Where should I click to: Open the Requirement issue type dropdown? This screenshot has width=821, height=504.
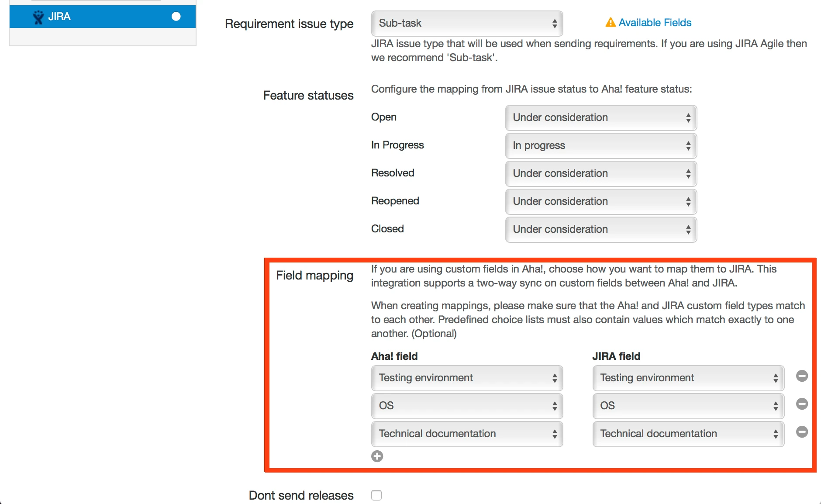[x=467, y=24]
